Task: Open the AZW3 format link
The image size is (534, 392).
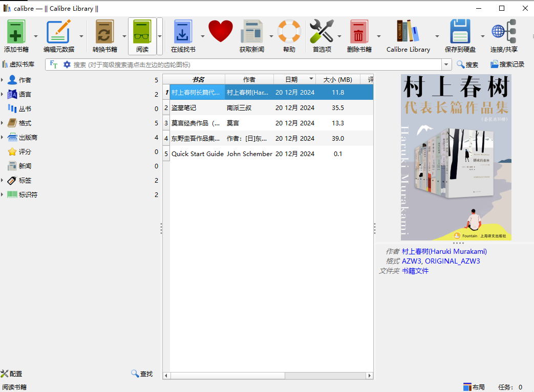Action: coord(411,261)
